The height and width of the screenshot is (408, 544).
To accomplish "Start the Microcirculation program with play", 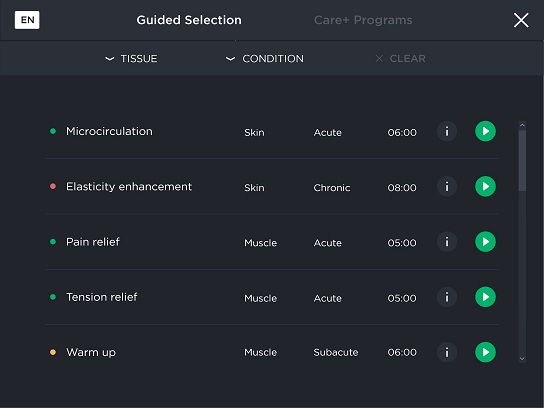I will (485, 131).
